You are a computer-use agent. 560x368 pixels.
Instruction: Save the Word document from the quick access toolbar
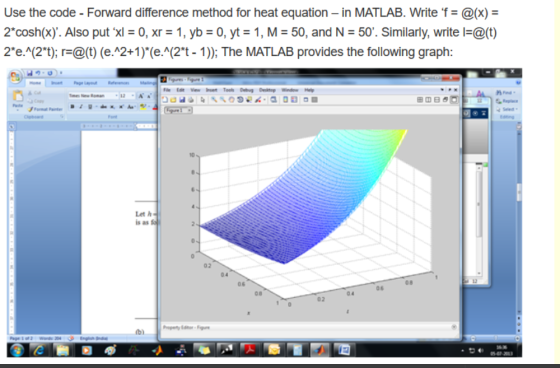point(29,73)
